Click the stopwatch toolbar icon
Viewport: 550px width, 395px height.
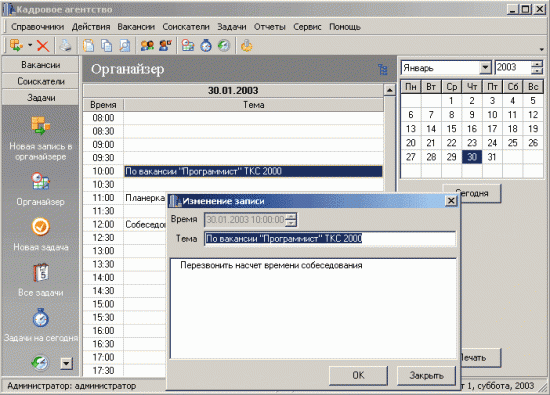(206, 46)
